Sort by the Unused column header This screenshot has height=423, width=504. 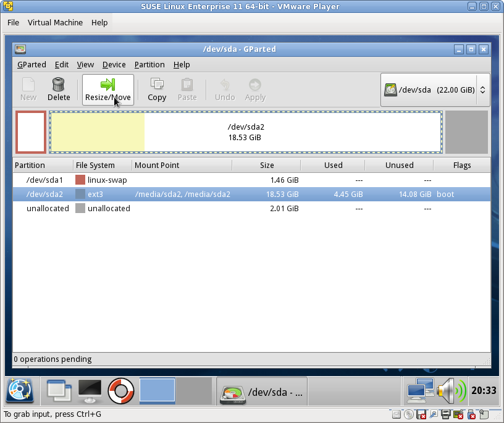[399, 165]
